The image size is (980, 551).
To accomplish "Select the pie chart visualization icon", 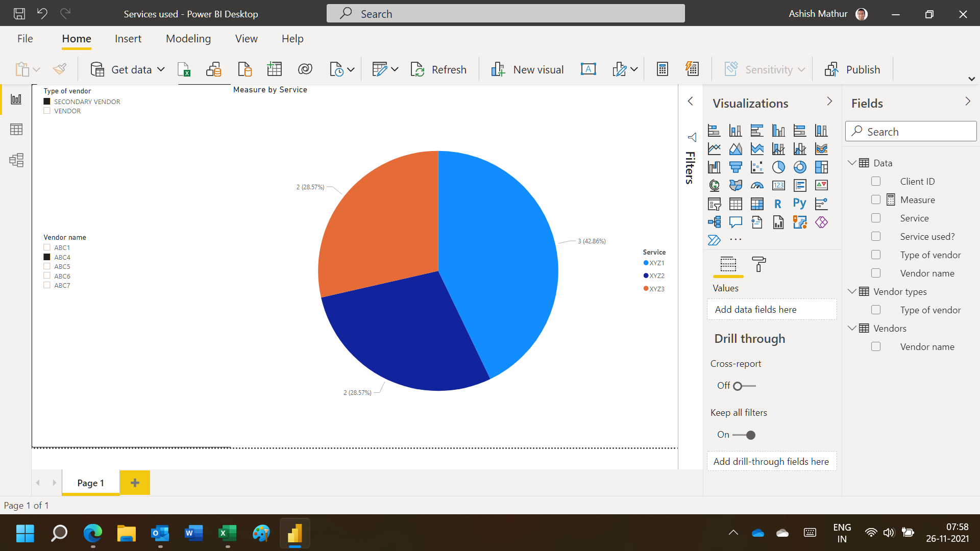I will pyautogui.click(x=778, y=167).
